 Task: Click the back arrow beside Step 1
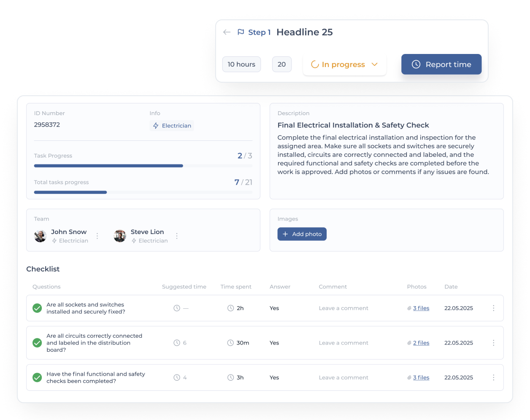click(227, 32)
